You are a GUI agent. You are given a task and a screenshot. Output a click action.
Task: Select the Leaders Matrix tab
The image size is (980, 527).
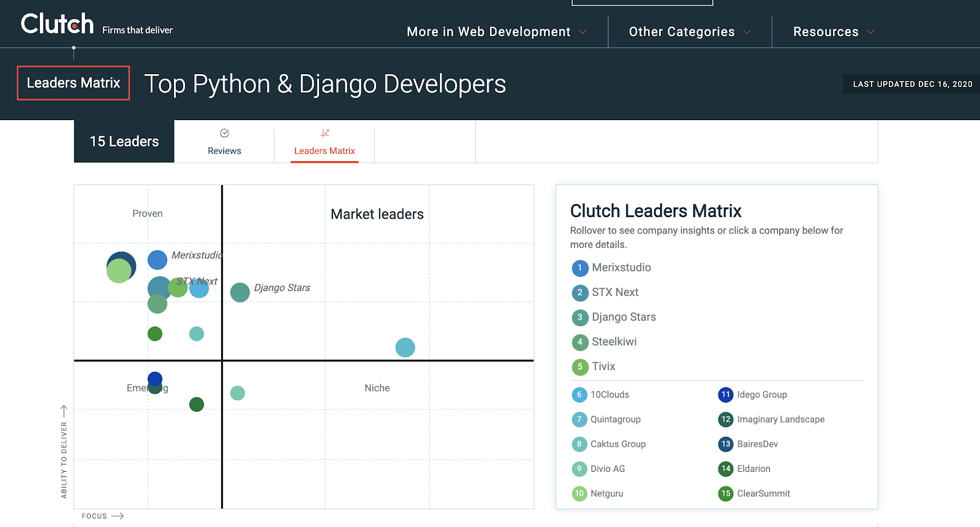pos(325,151)
